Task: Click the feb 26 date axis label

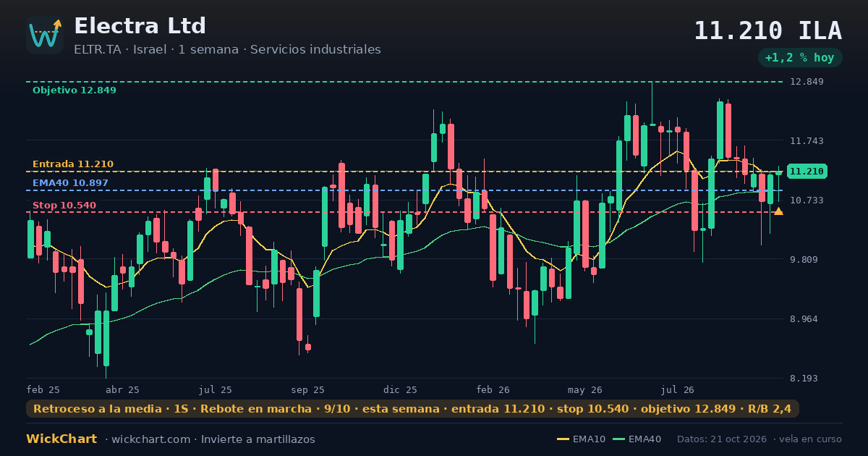Action: click(493, 389)
